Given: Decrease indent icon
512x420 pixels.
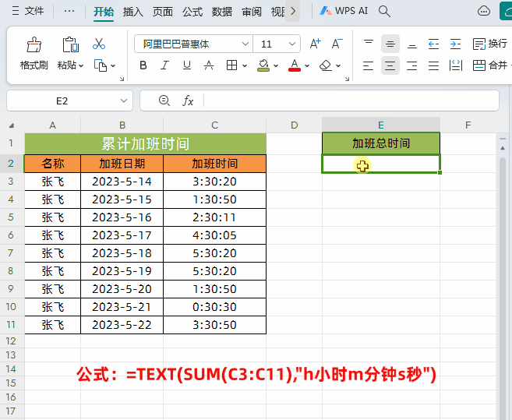Looking at the screenshot, I should coord(433,44).
